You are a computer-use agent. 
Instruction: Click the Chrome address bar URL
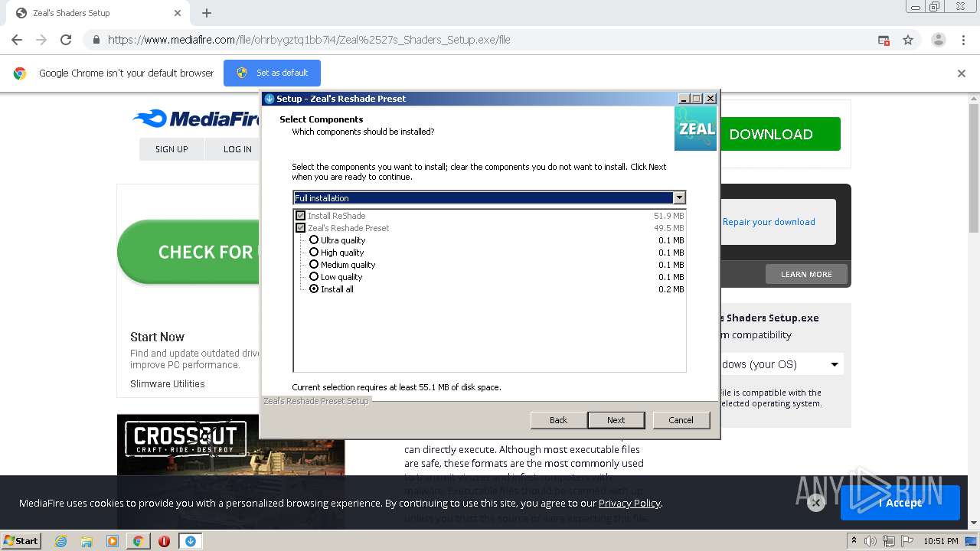[x=309, y=40]
